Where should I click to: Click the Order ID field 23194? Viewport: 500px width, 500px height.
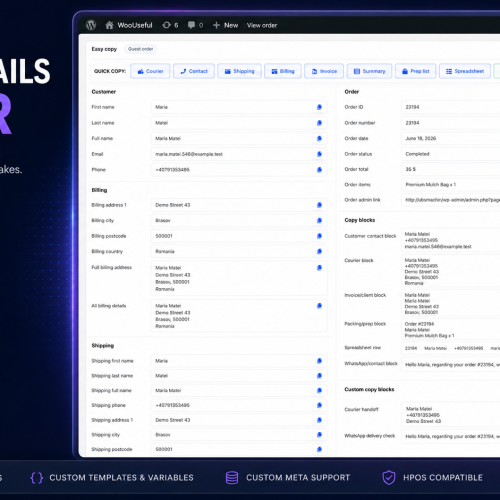point(451,107)
